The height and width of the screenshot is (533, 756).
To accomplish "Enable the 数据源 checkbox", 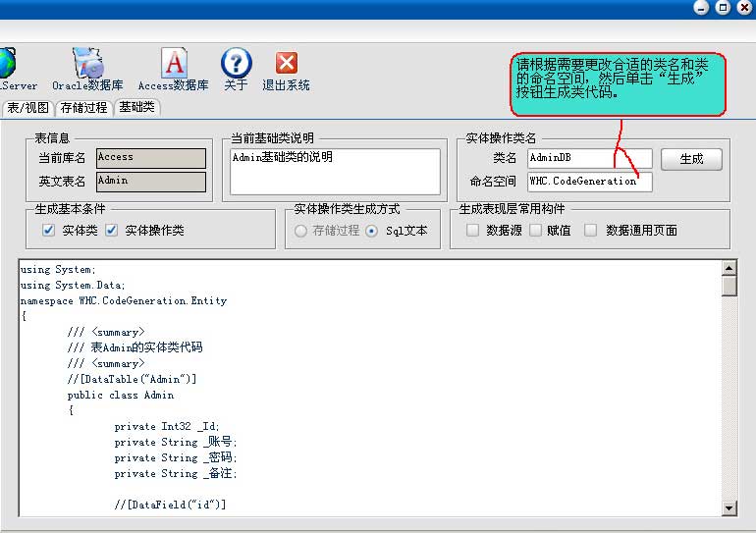I will point(472,231).
